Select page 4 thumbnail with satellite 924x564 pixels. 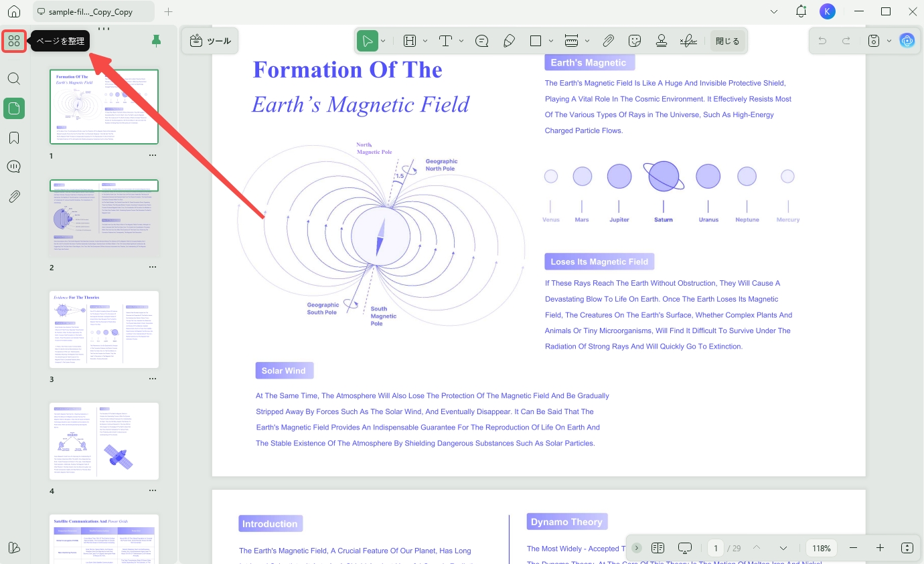click(104, 441)
